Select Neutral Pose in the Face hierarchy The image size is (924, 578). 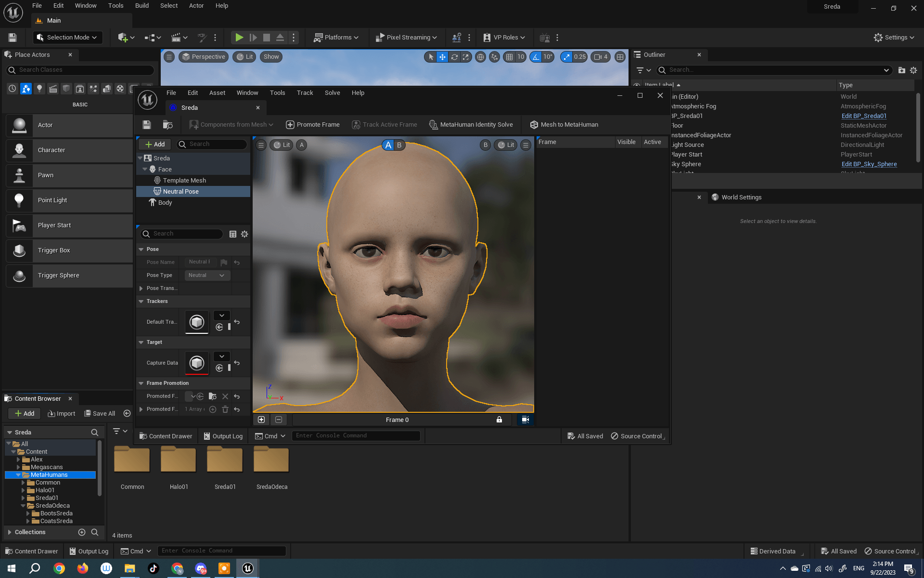180,191
